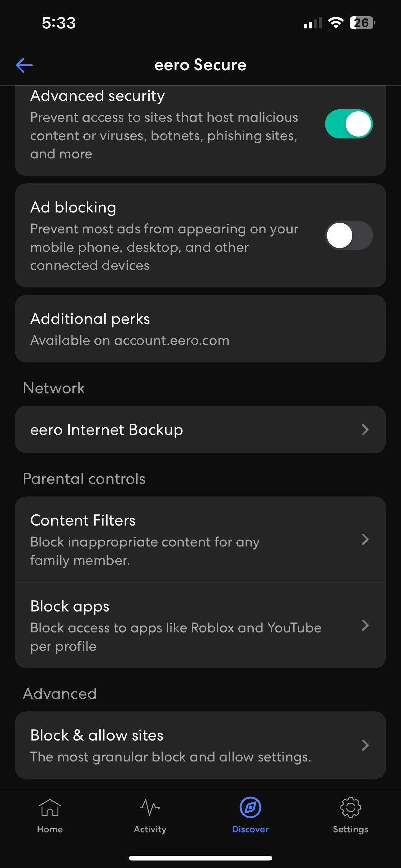Tap the Wi-Fi status icon
The height and width of the screenshot is (868, 401).
click(x=335, y=23)
